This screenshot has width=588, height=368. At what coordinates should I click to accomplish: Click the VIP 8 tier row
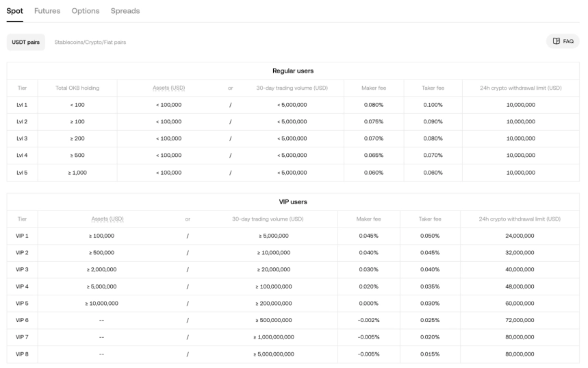tap(22, 354)
